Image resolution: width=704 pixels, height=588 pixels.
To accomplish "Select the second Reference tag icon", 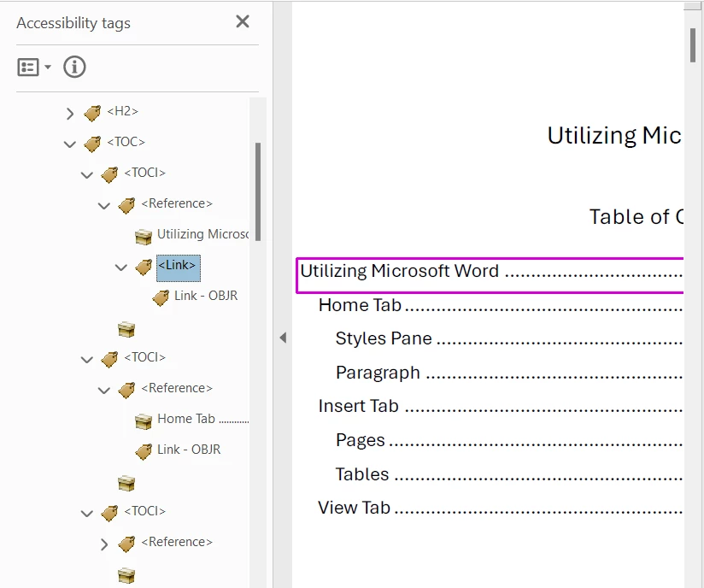I will point(126,391).
